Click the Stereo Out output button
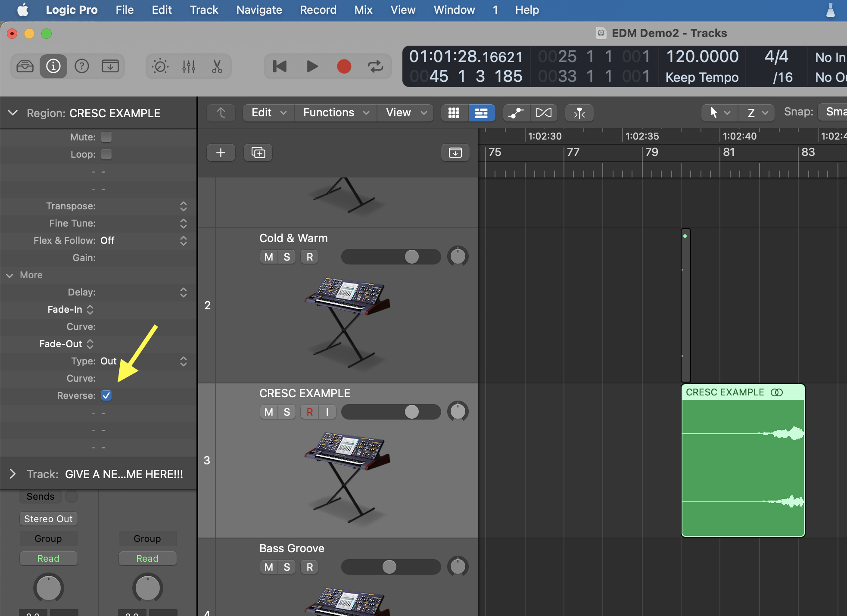Viewport: 847px width, 616px height. (48, 519)
